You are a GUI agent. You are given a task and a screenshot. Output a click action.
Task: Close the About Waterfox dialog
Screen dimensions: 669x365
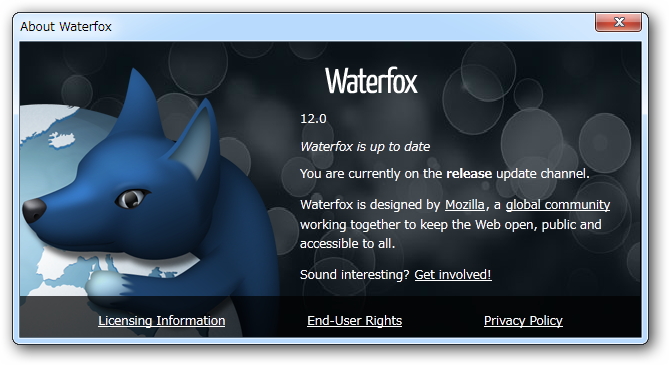coord(618,22)
